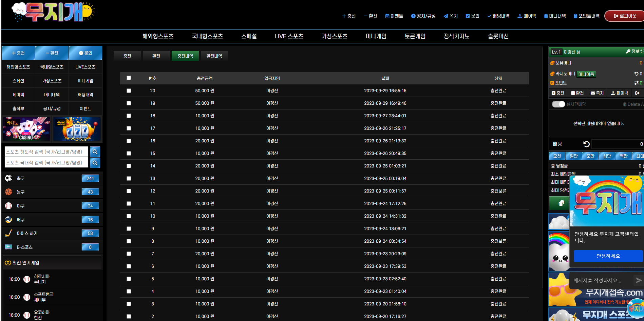
Task: Click the soccer ball 축구 category icon
Action: 8,178
